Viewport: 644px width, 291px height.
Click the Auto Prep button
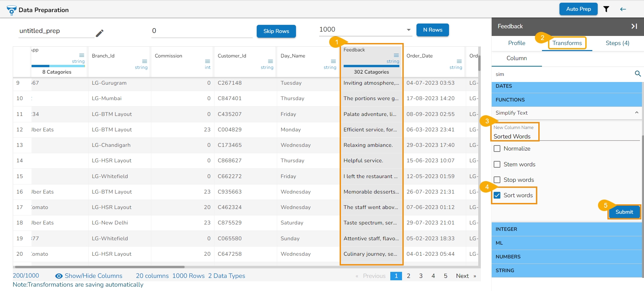click(x=578, y=9)
